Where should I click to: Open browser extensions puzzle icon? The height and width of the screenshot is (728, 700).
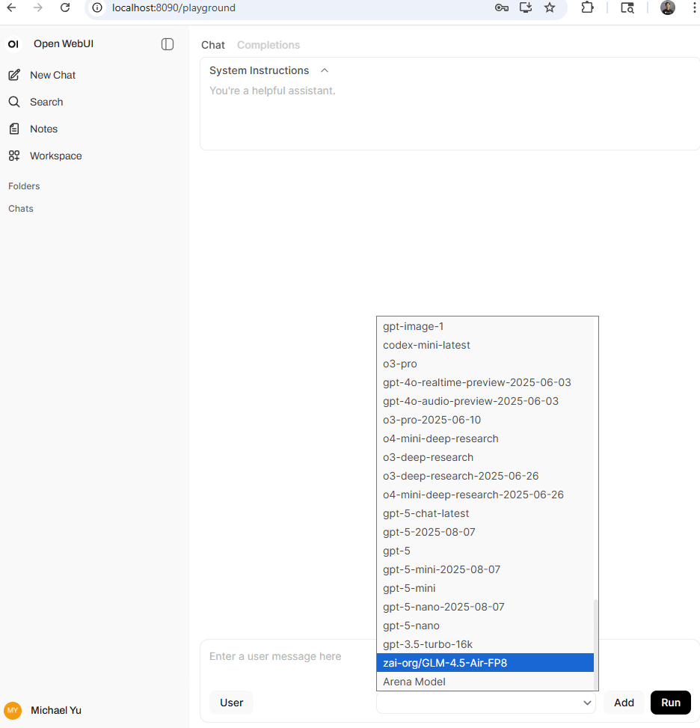[x=587, y=7]
